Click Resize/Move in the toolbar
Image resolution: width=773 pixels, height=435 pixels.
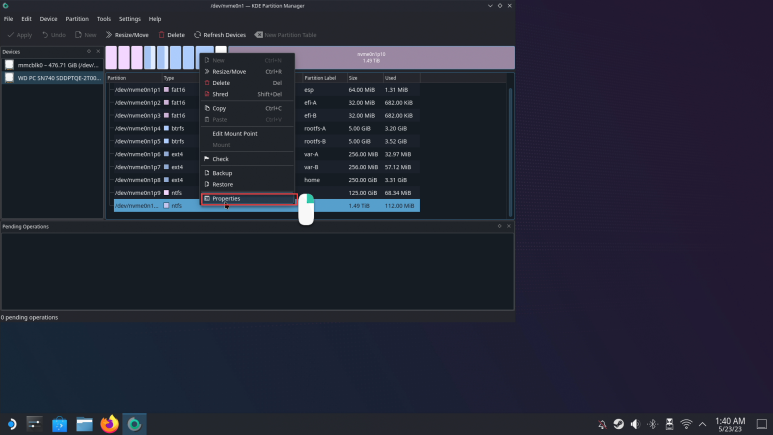127,35
